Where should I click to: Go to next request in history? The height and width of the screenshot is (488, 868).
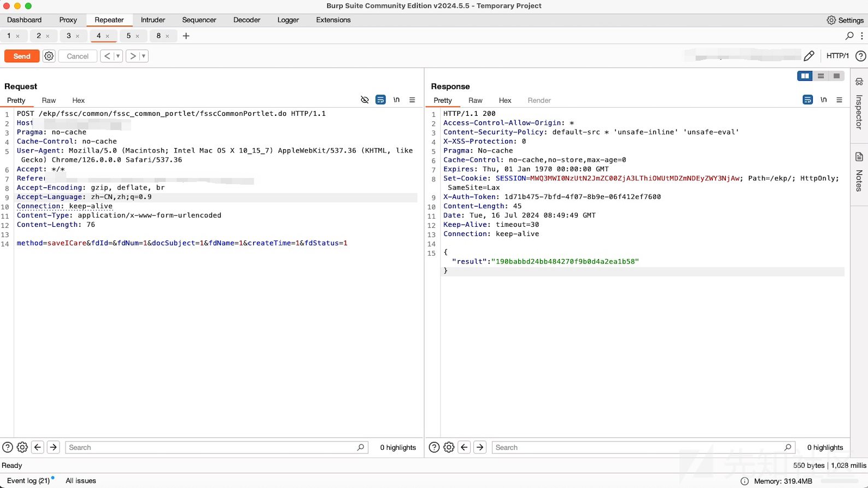click(x=133, y=56)
